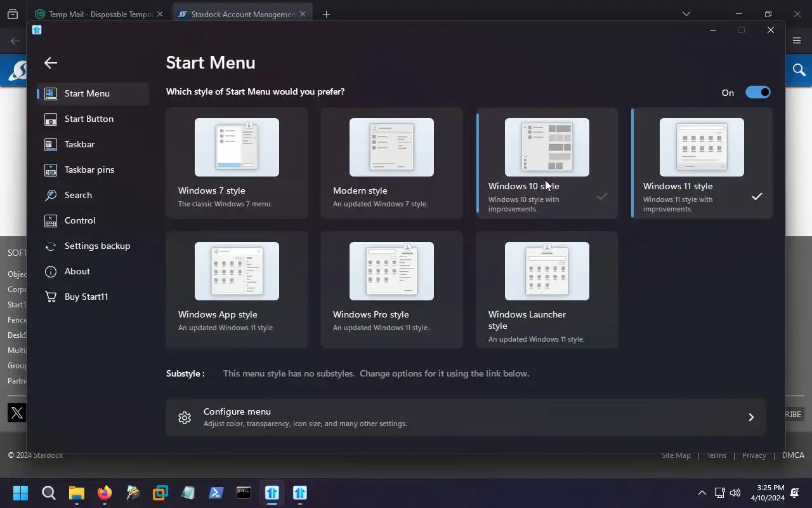The height and width of the screenshot is (508, 812).
Task: Open PowerShell from the taskbar
Action: tap(216, 493)
